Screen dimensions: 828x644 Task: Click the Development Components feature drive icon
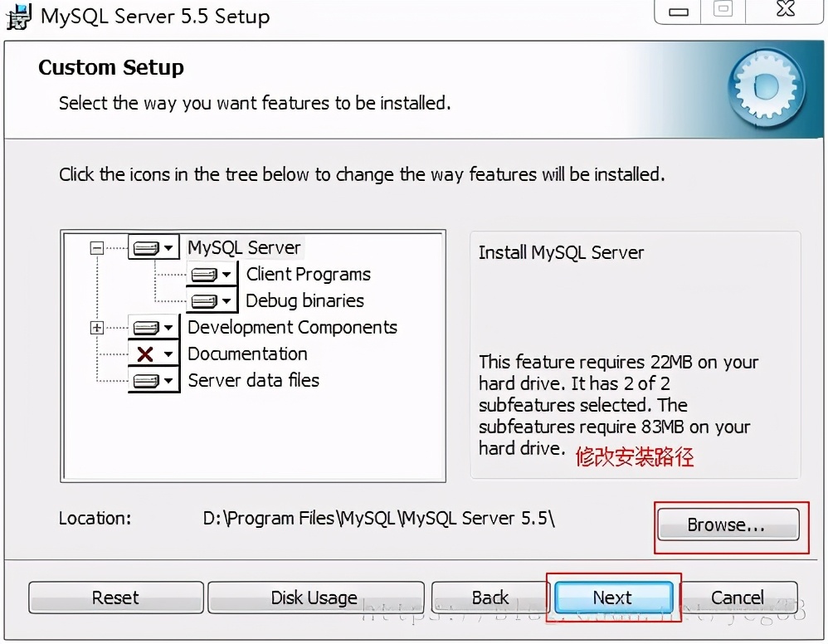point(153,328)
